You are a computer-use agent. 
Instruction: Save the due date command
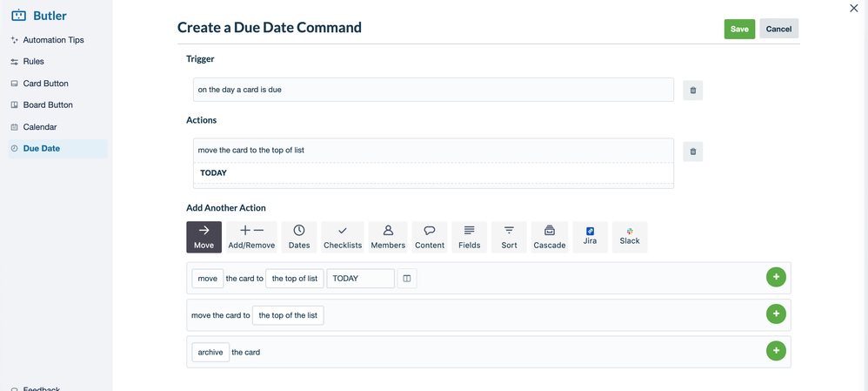[x=739, y=30]
